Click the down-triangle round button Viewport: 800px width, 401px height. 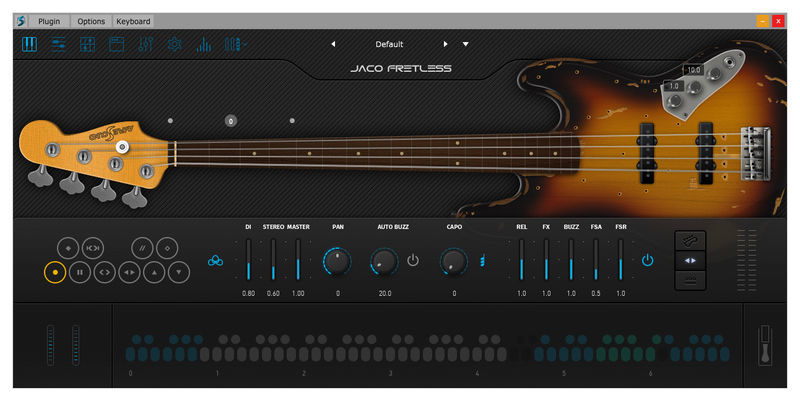tap(179, 272)
